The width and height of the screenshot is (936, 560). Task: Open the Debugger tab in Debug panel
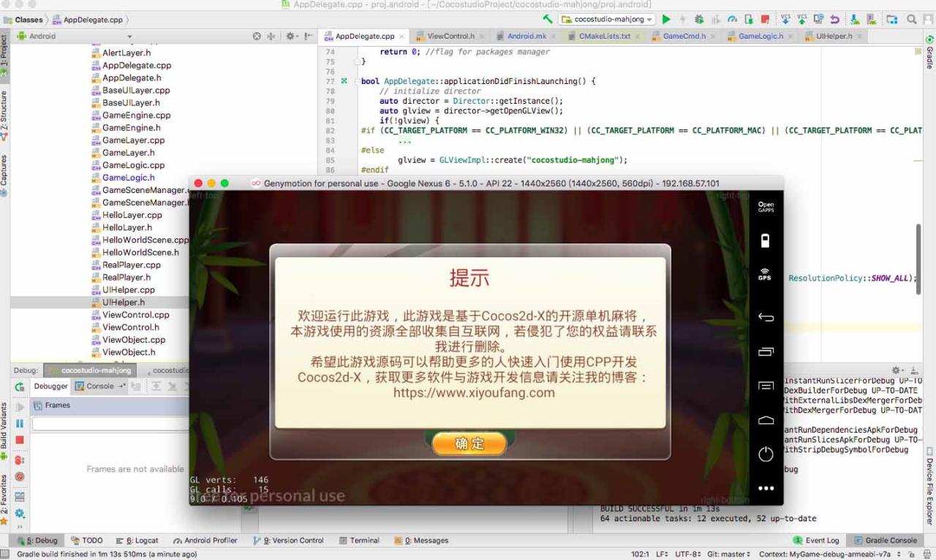point(50,386)
